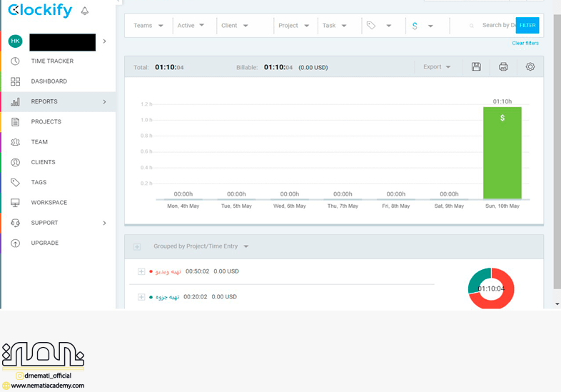Screen dimensions: 561x392
Task: Click the notification bell icon
Action: tap(85, 11)
